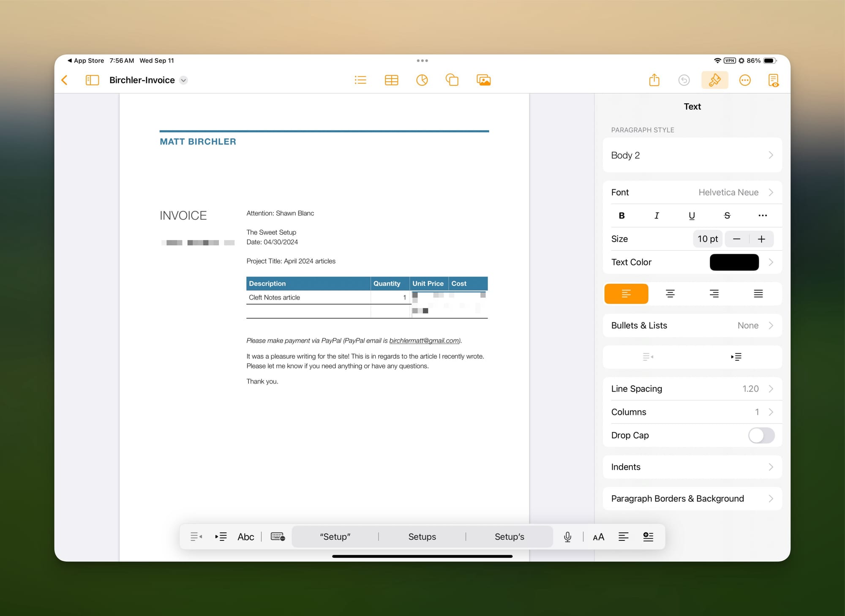Expand Line Spacing settings
Screen dimensions: 845x616
(692, 389)
